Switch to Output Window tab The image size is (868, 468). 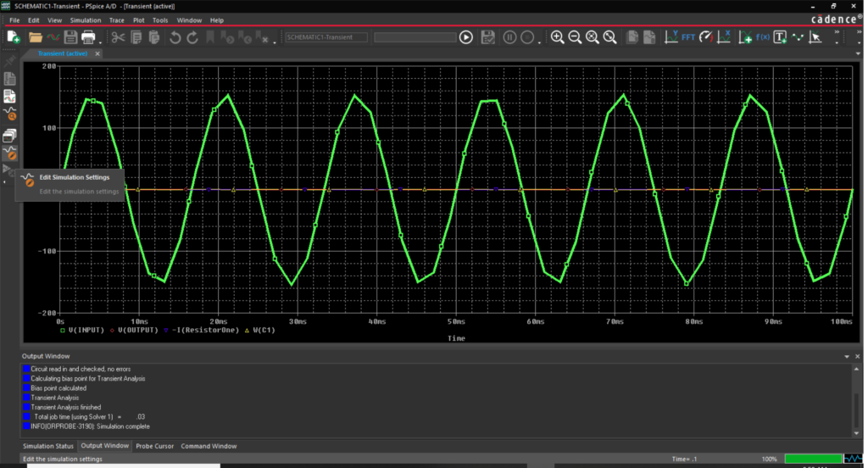104,445
